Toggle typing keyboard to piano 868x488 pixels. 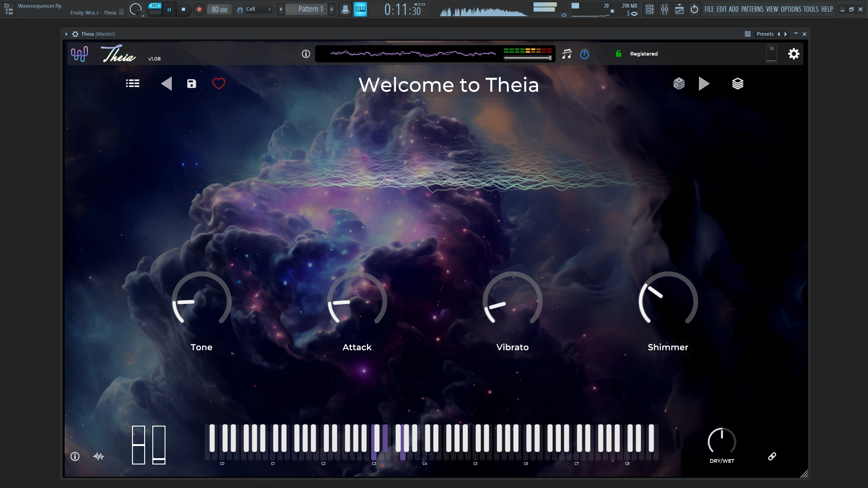point(360,9)
